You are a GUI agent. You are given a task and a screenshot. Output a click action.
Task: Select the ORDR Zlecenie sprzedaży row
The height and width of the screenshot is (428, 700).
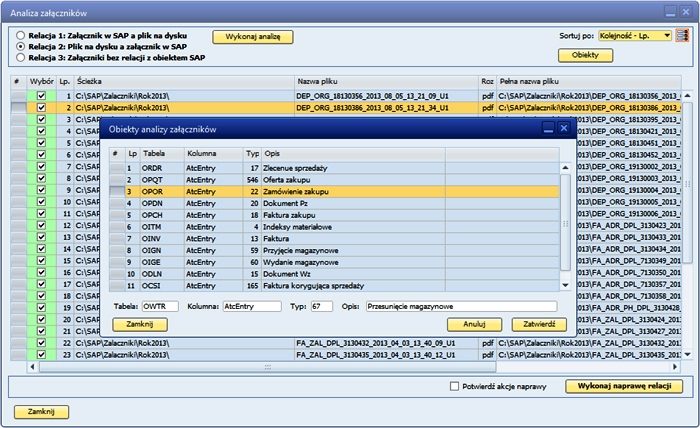(x=334, y=168)
